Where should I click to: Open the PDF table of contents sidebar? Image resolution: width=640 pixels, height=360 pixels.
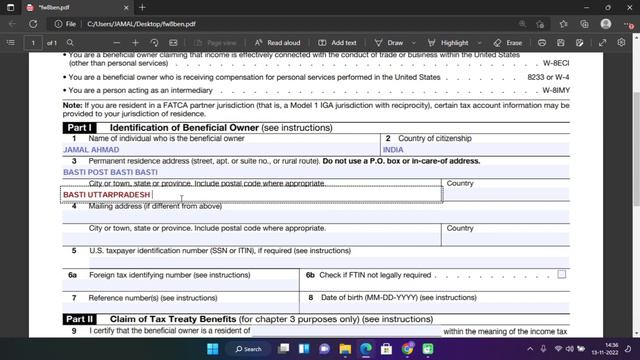(x=11, y=42)
